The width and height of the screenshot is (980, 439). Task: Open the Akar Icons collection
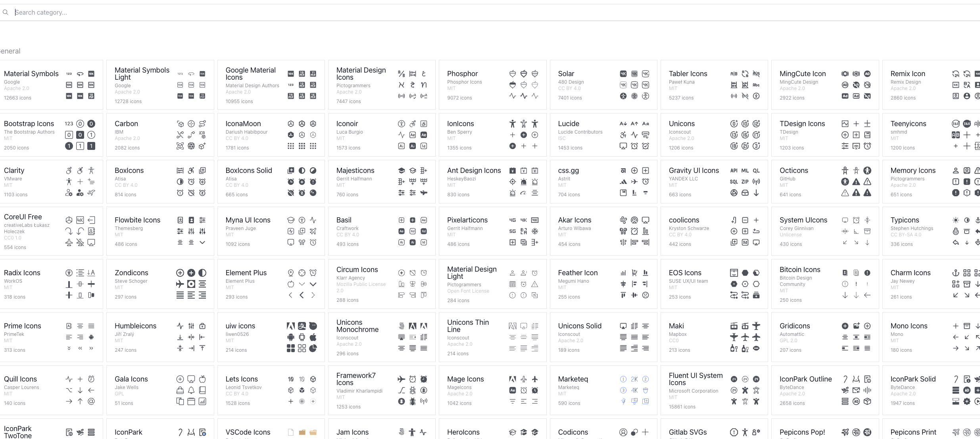[603, 231]
